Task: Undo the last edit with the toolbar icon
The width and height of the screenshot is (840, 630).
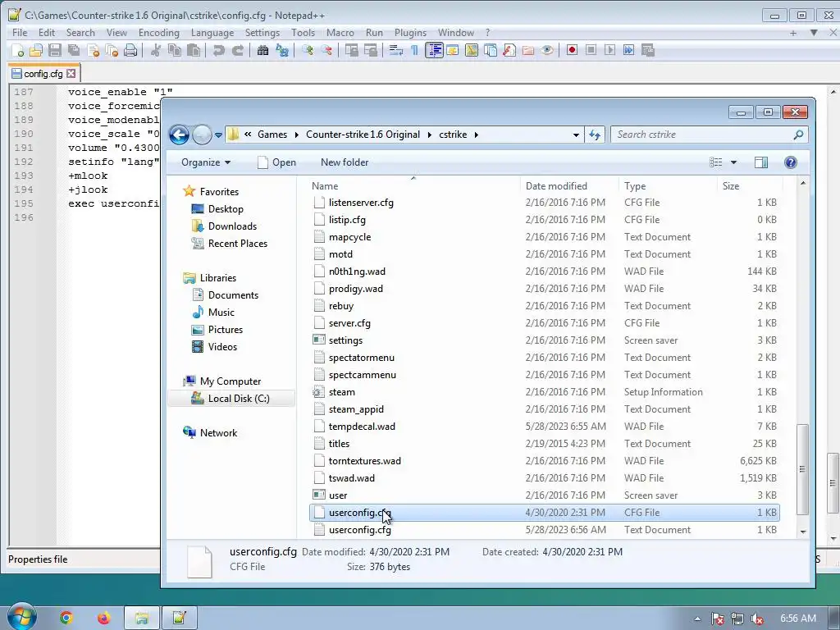Action: pos(218,50)
